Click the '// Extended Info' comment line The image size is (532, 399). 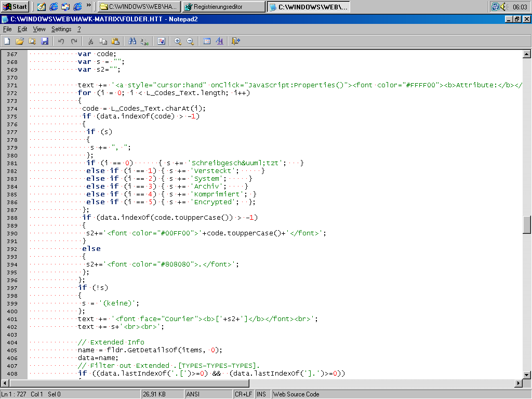tap(111, 342)
